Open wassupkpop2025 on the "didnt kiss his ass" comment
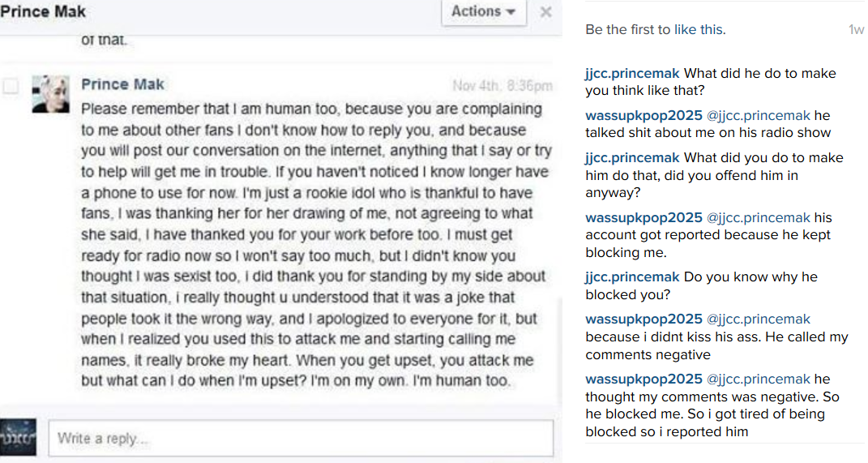Image resolution: width=868 pixels, height=463 pixels. pyautogui.click(x=644, y=319)
